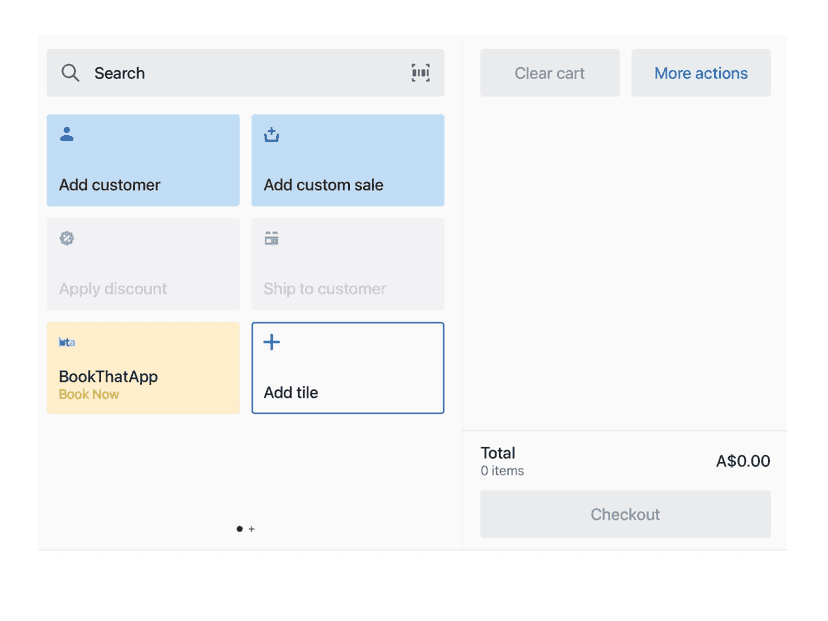Click the Book Now text
Screen dimensions: 828x621
coord(89,394)
